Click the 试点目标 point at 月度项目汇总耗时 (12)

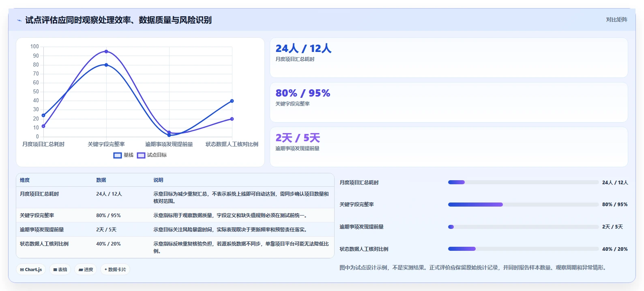[x=43, y=126]
